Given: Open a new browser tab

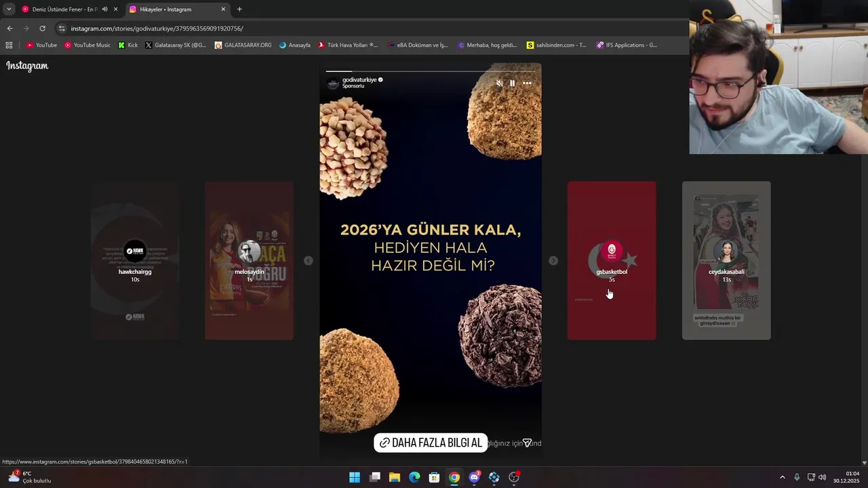Looking at the screenshot, I should pyautogui.click(x=239, y=9).
